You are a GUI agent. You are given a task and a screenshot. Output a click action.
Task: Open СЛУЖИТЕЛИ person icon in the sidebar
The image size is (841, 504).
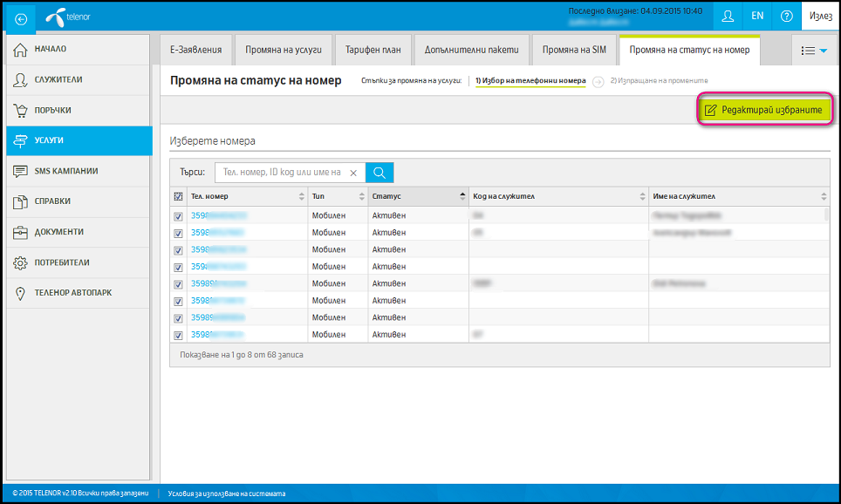click(20, 80)
